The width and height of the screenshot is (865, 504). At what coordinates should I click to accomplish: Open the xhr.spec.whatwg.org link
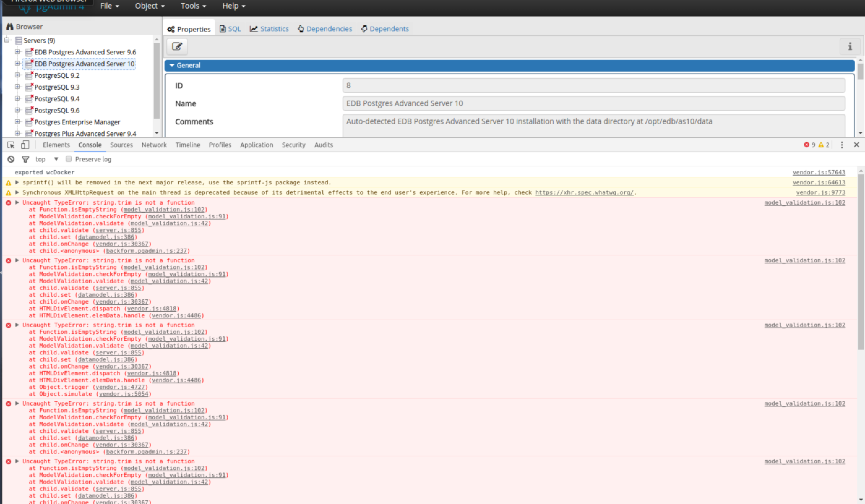[584, 192]
